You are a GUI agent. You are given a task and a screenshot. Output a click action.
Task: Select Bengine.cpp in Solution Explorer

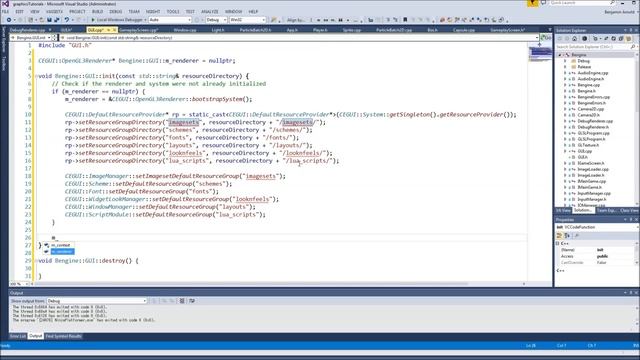pyautogui.click(x=589, y=85)
